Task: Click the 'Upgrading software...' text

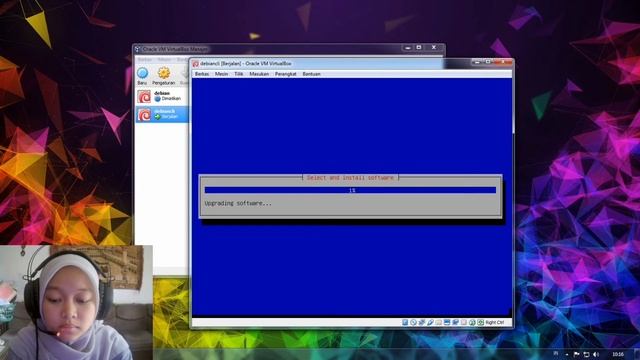Action: click(238, 203)
